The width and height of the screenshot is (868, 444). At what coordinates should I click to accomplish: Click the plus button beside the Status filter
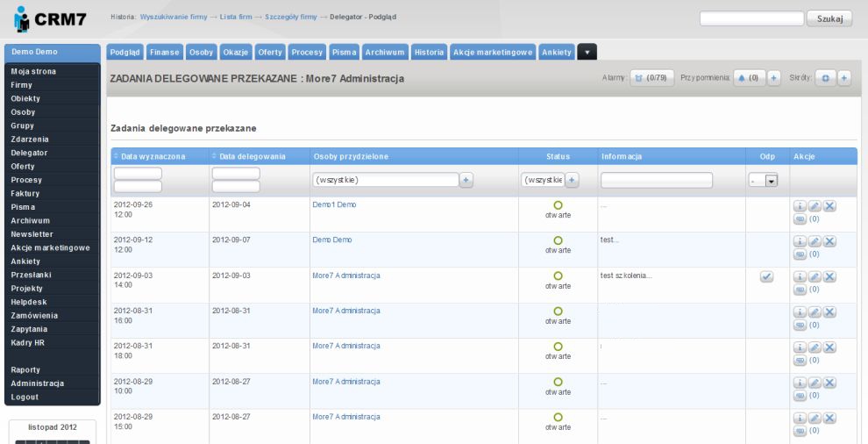point(572,180)
